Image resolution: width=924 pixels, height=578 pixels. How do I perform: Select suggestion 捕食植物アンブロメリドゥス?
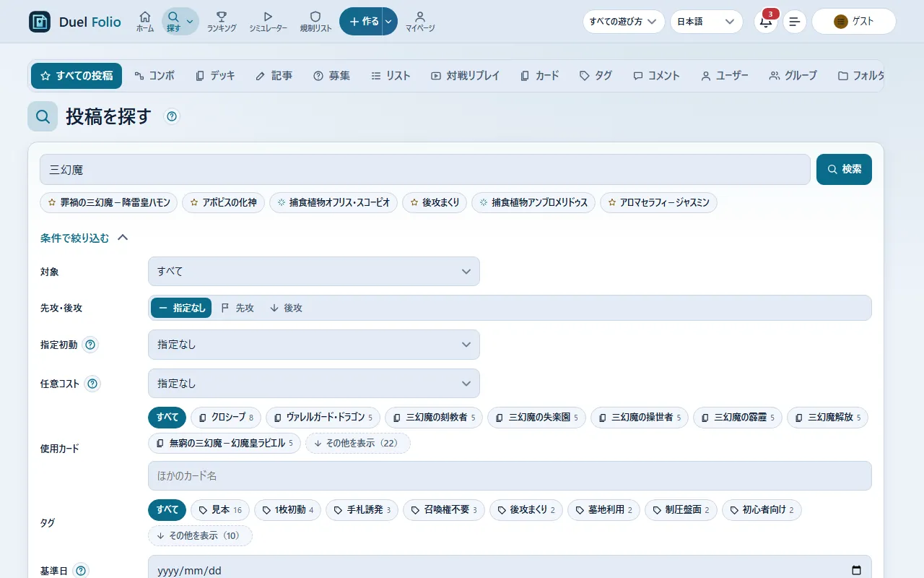point(533,203)
